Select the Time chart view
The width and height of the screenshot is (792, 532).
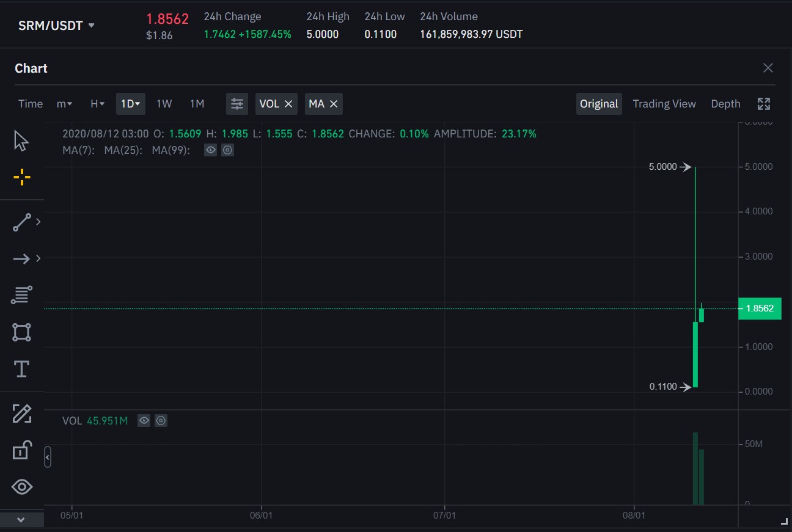pyautogui.click(x=31, y=104)
